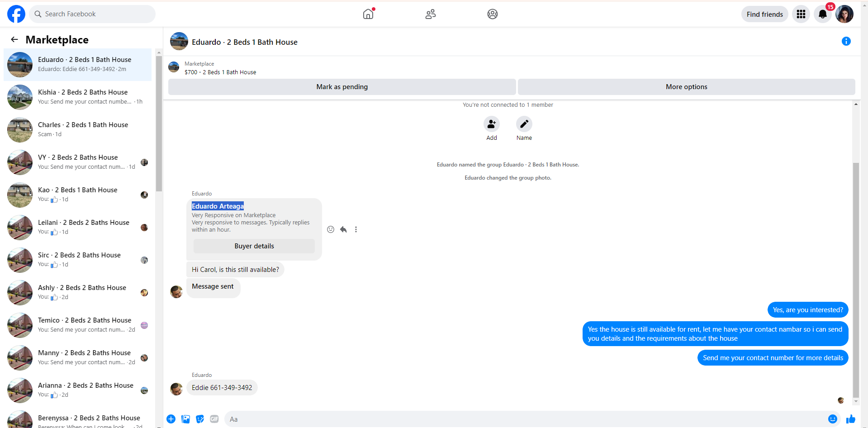The height and width of the screenshot is (428, 868).
Task: Open the Menu grid icon
Action: [x=801, y=14]
